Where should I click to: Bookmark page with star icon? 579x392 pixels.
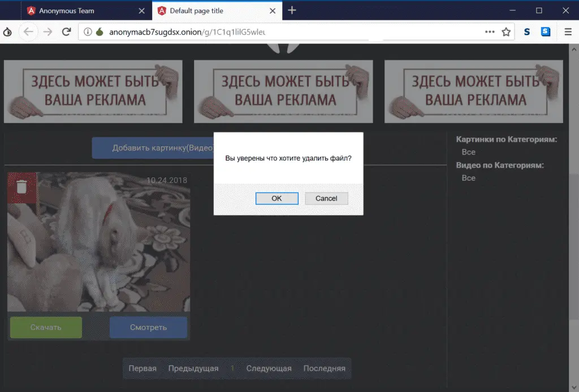506,32
